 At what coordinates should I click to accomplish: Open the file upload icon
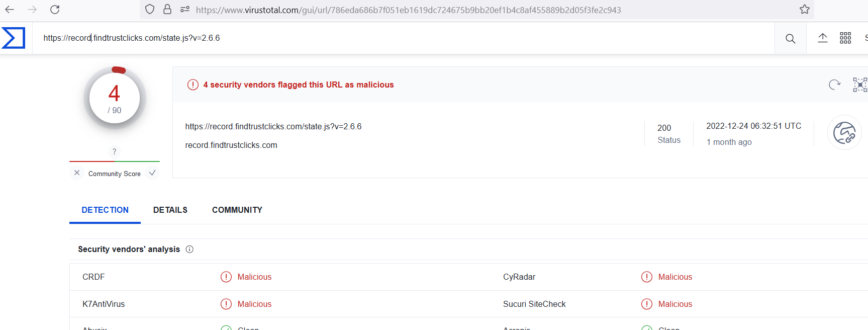[x=823, y=38]
